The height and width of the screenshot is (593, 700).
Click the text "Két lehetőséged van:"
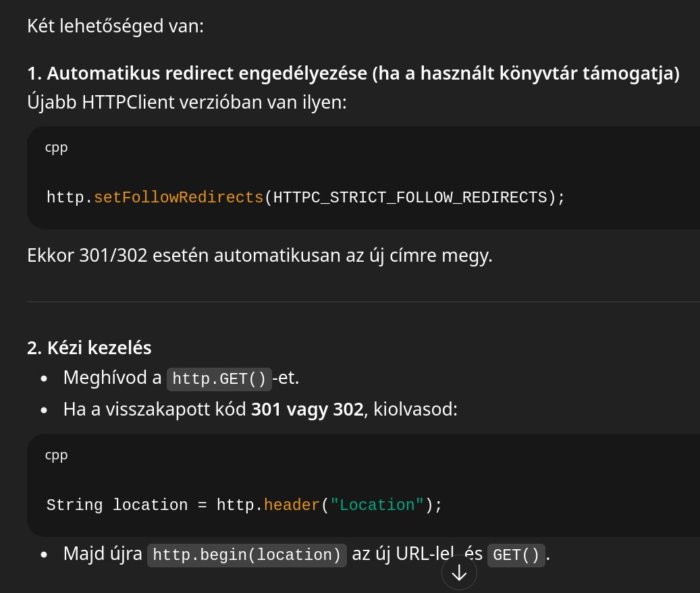(x=115, y=27)
